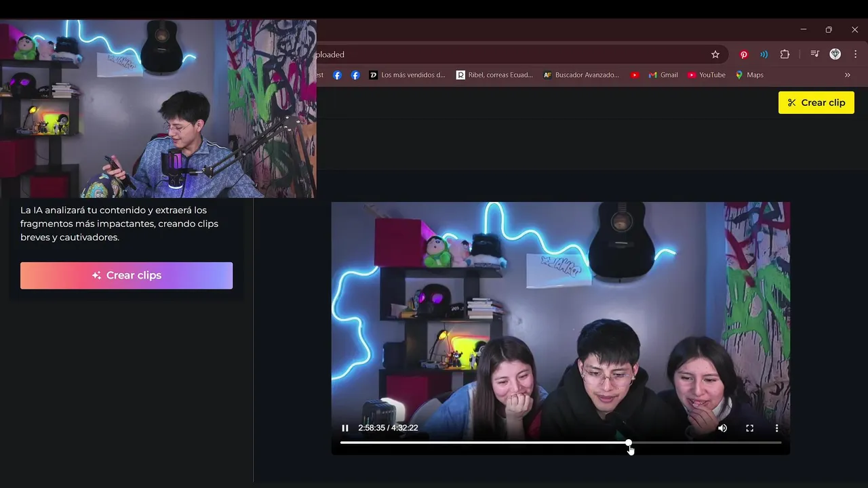Click the yellow Crear clip button
The height and width of the screenshot is (488, 868).
(x=816, y=102)
